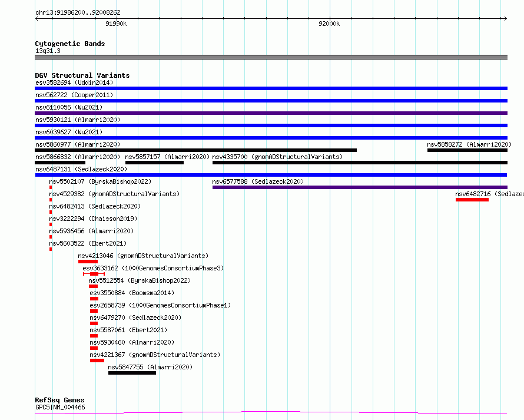Click nsv3222294 (Chaisson2019) label
524x420 pixels.
93,219
